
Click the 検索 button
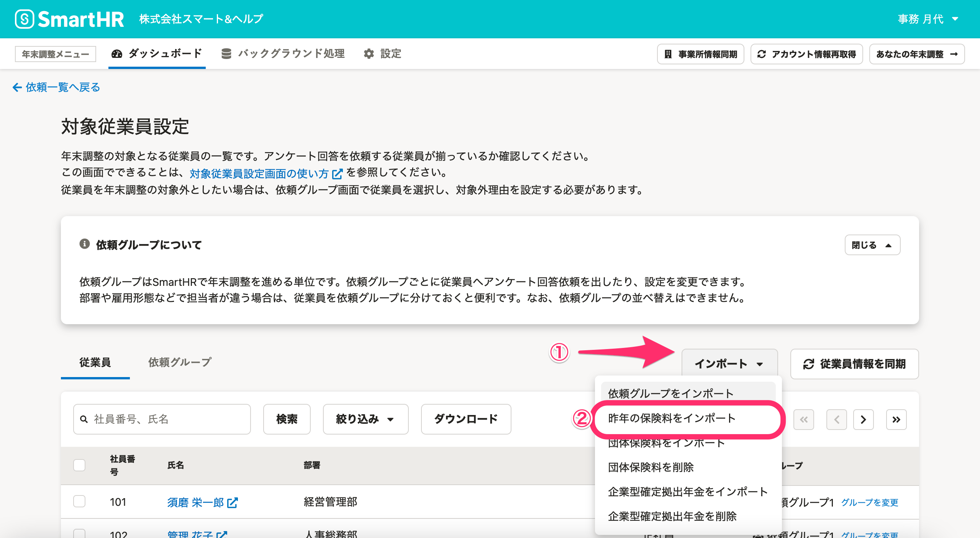287,419
